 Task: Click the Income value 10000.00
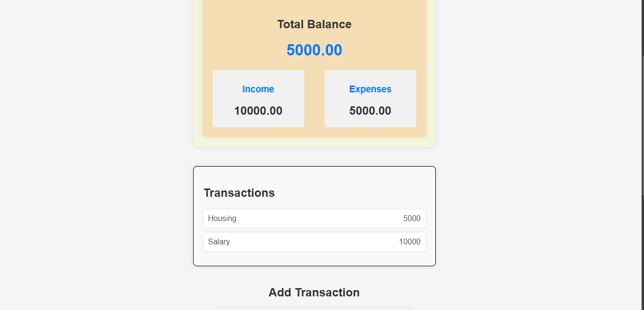[258, 110]
